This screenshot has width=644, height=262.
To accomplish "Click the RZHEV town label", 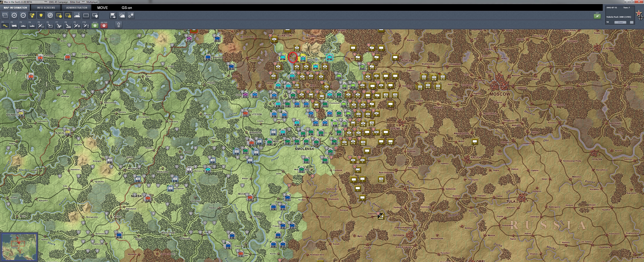I will click(406, 60).
